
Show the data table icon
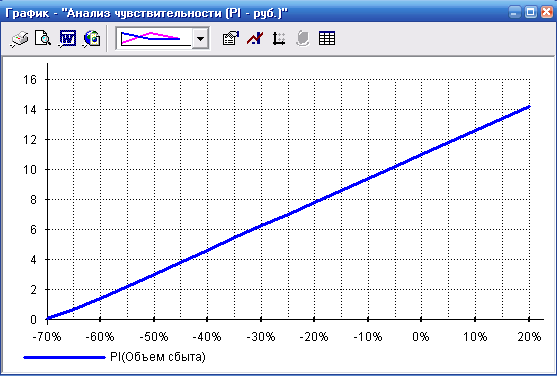click(x=327, y=38)
